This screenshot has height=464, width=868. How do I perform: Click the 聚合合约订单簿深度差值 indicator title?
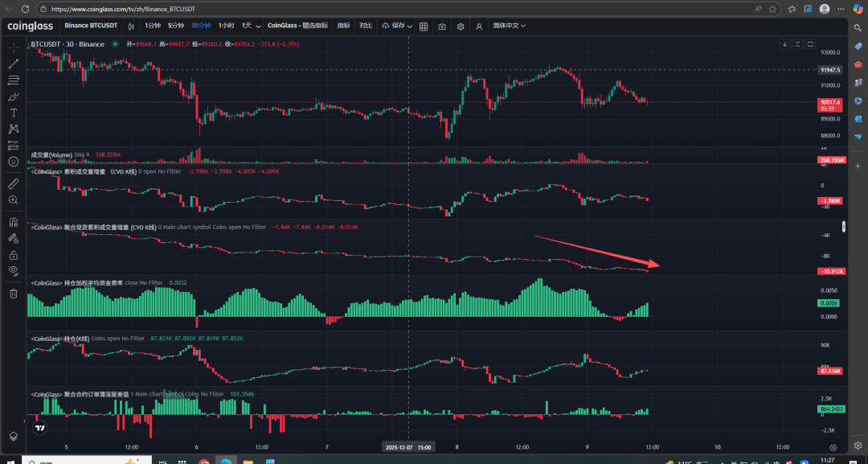coord(80,394)
